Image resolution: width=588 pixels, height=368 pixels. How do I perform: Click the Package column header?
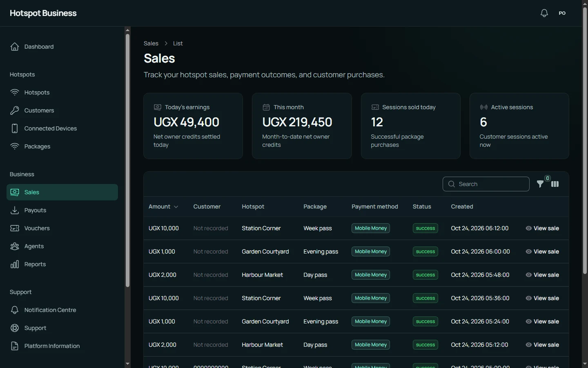pos(315,206)
